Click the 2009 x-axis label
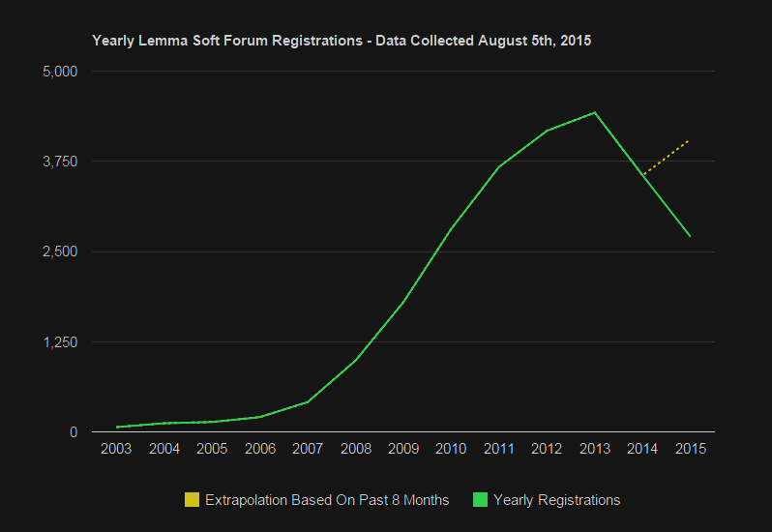The width and height of the screenshot is (772, 532). tap(403, 449)
